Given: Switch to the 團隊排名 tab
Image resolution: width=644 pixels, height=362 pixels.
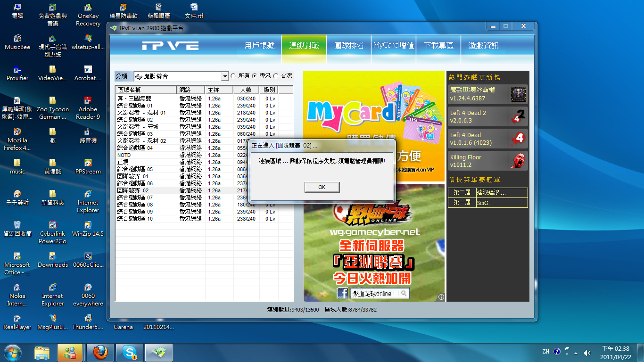Looking at the screenshot, I should 349,46.
